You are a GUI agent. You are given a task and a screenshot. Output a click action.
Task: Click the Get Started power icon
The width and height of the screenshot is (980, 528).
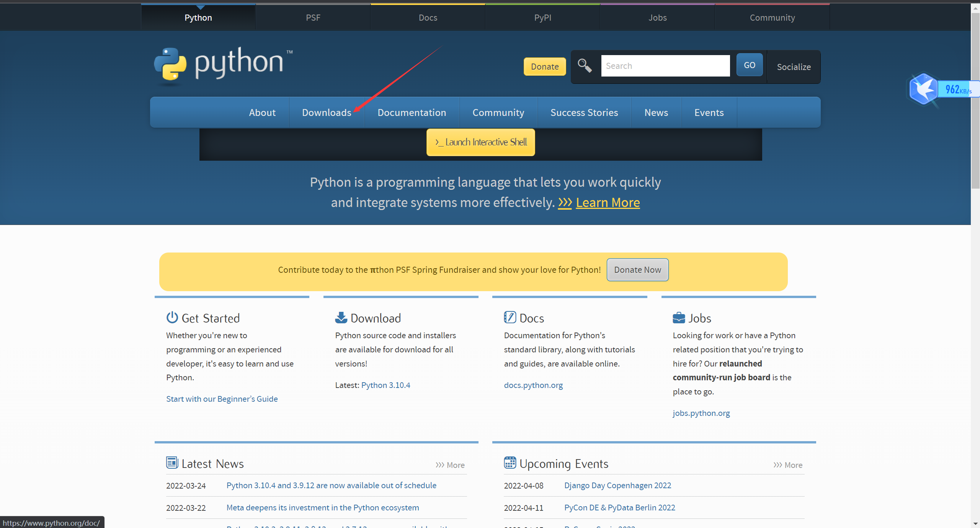click(171, 317)
